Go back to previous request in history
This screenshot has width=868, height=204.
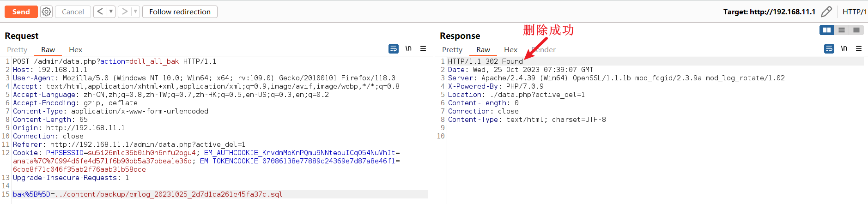(100, 12)
